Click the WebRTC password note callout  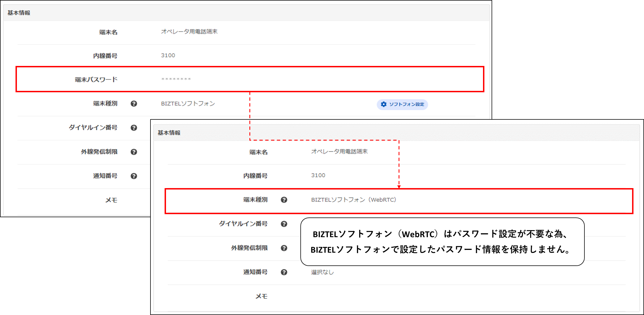coord(442,242)
